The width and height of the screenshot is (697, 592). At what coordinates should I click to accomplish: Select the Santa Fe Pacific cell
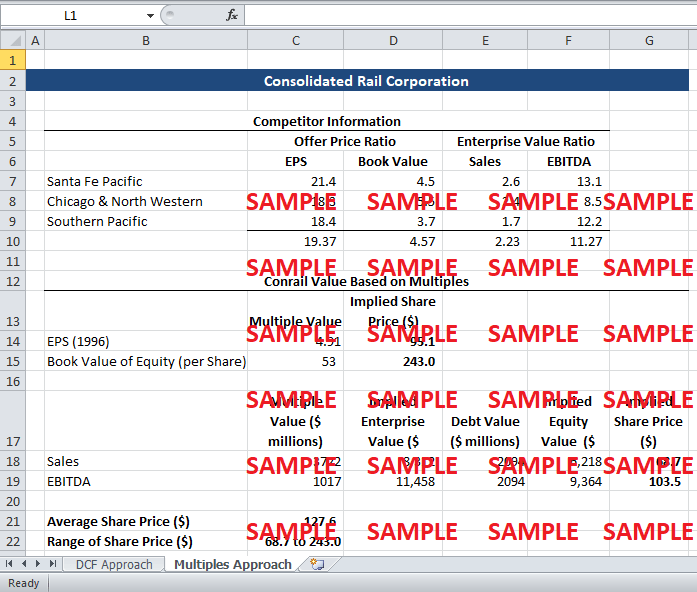pyautogui.click(x=146, y=181)
